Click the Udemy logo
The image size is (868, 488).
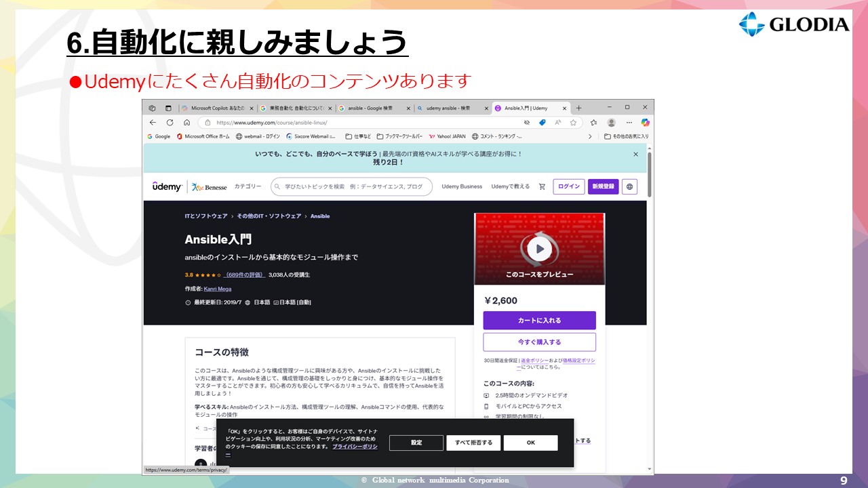pyautogui.click(x=167, y=186)
